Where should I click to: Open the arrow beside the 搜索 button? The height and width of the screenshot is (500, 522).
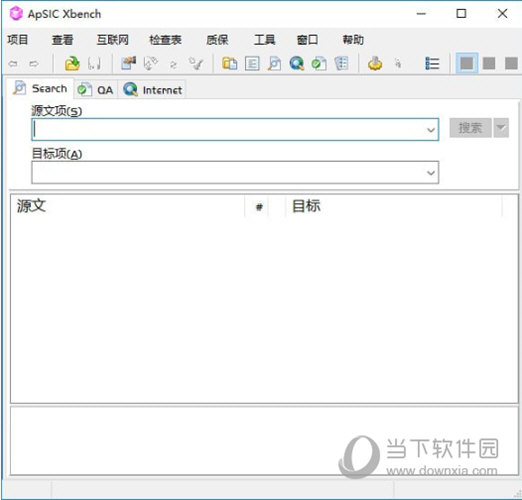[x=501, y=128]
